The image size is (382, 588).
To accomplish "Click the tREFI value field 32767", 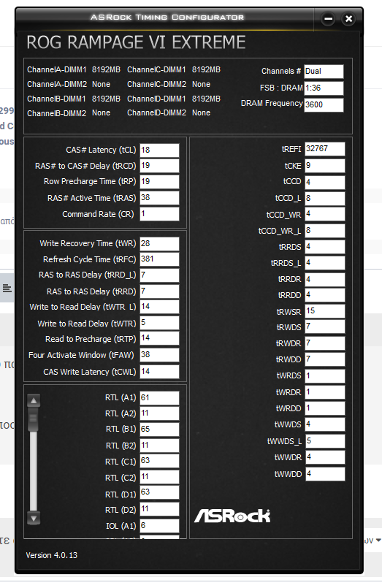I will point(324,149).
